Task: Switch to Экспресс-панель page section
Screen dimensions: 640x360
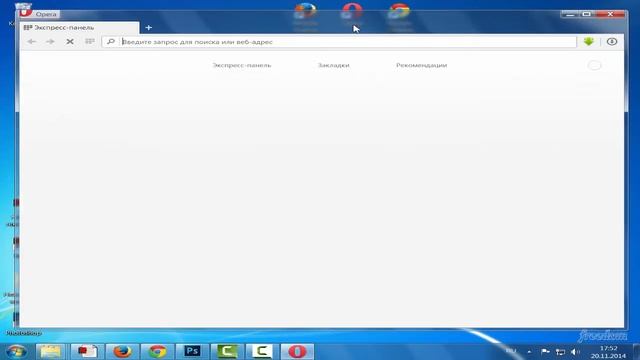Action: (242, 65)
